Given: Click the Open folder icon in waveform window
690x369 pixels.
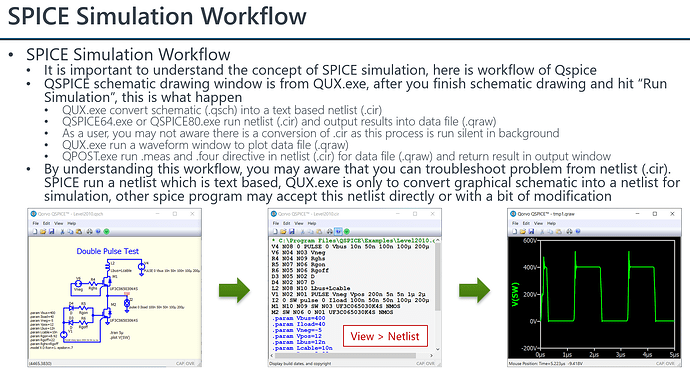Looking at the screenshot, I should point(523,231).
